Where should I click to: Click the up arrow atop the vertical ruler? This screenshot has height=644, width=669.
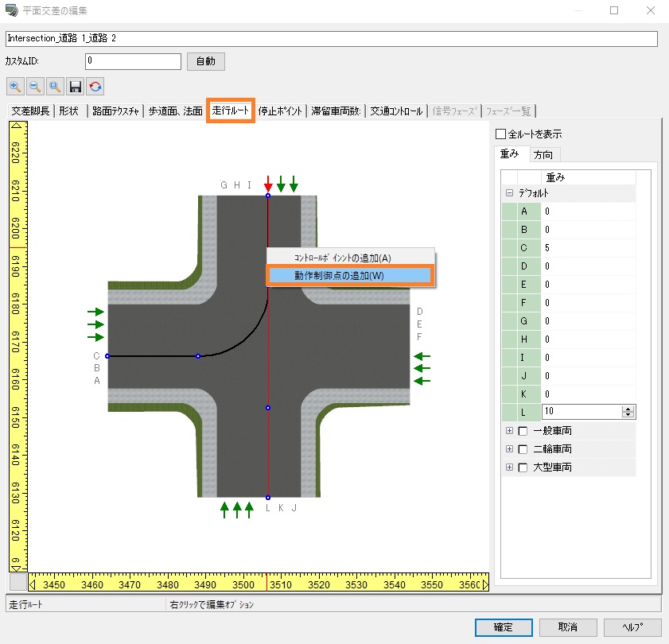pyautogui.click(x=18, y=126)
